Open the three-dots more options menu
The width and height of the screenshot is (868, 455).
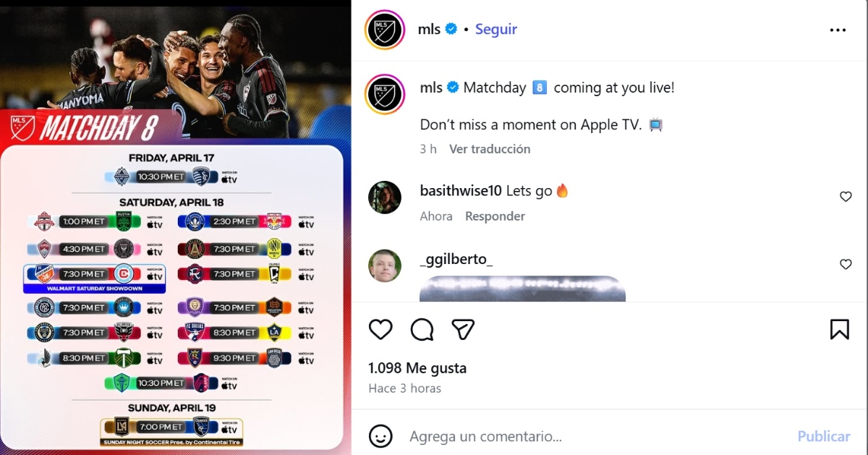pyautogui.click(x=838, y=30)
